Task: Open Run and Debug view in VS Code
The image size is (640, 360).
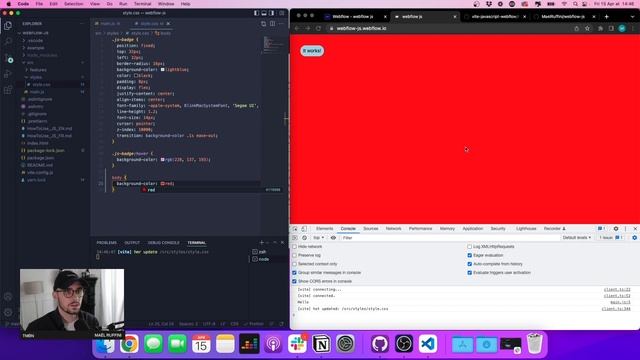Action: 8,74
